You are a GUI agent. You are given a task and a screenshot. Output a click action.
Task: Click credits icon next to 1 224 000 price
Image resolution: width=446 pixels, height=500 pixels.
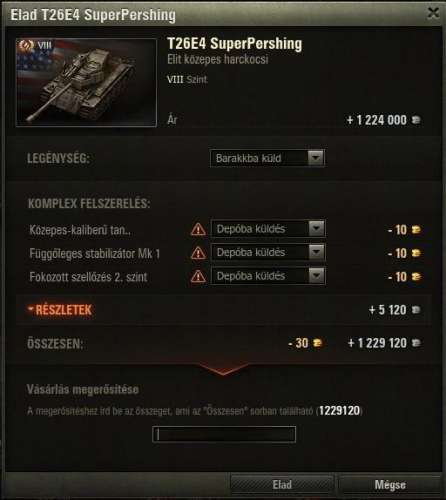[416, 120]
